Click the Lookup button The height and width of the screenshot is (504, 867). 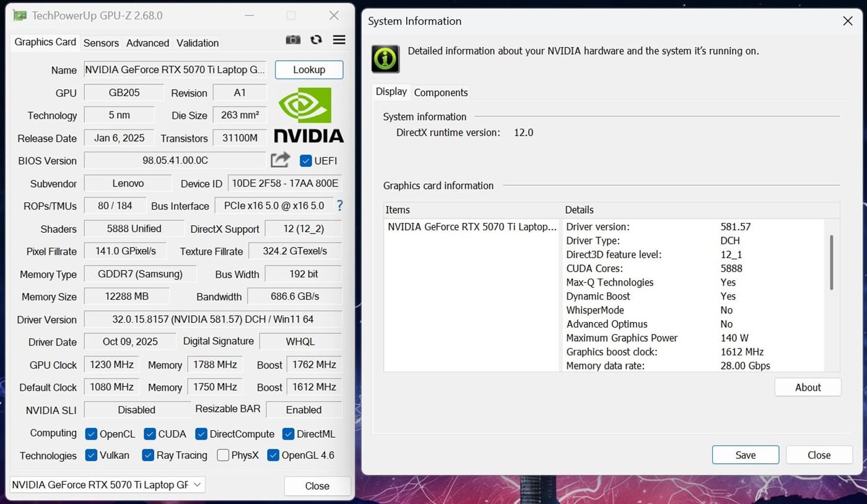pyautogui.click(x=308, y=69)
